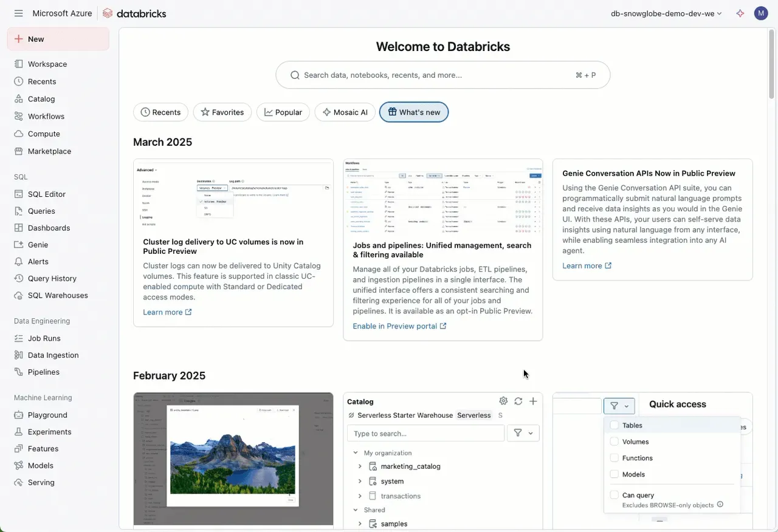778x532 pixels.
Task: Click the page vertical scrollbar
Action: (771, 64)
